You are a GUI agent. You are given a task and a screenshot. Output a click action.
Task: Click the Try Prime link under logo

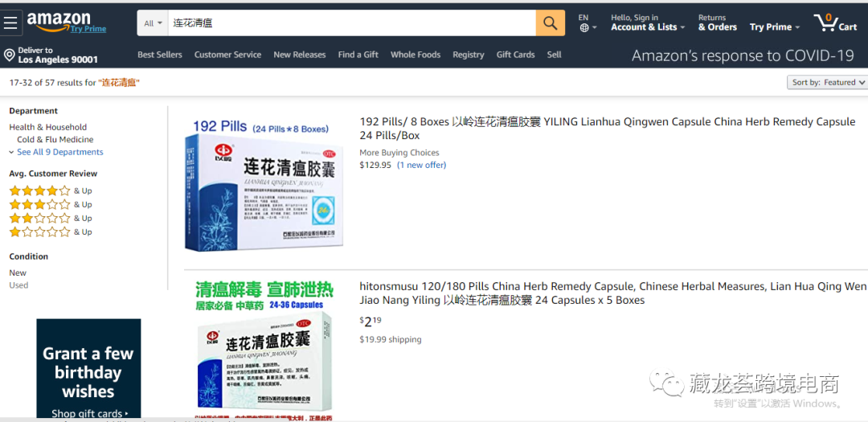click(88, 29)
